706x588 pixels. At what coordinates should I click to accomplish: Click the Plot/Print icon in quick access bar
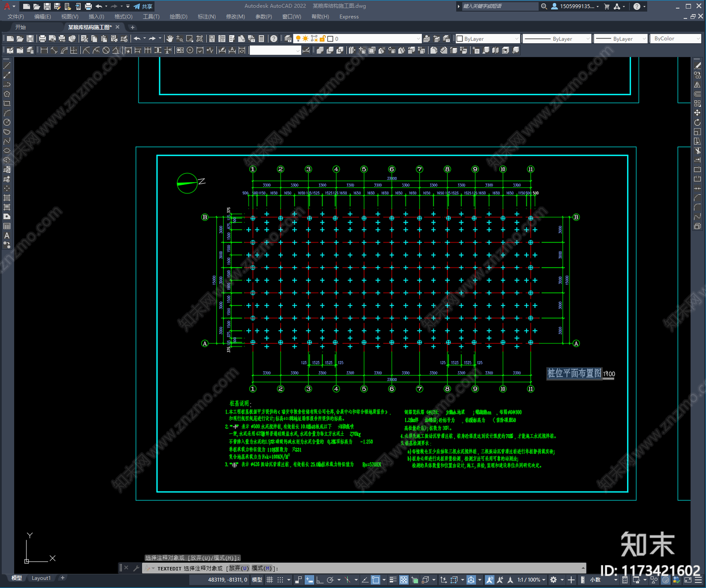tap(88, 6)
